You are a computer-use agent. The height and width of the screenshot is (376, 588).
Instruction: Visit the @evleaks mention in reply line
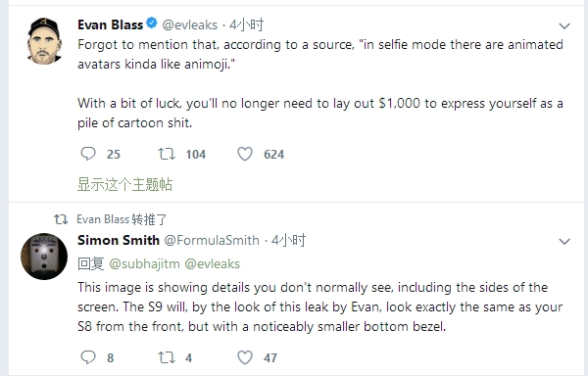[213, 264]
